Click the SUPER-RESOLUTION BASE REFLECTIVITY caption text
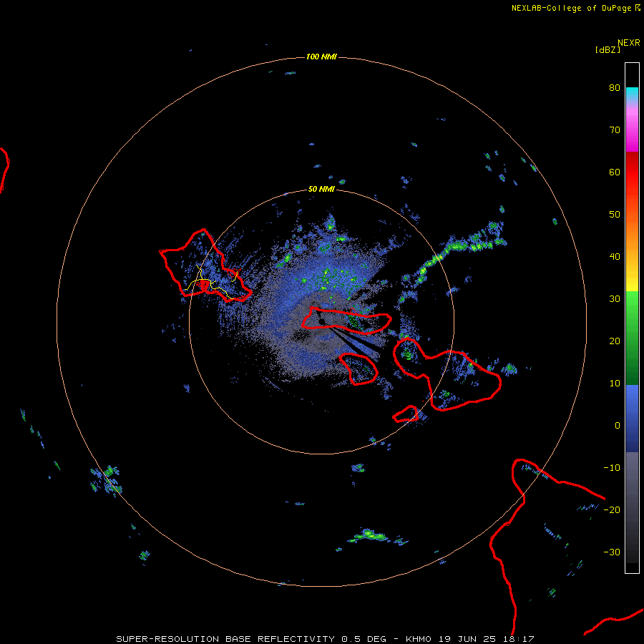Viewport: 644px width, 644px height. pos(225,639)
